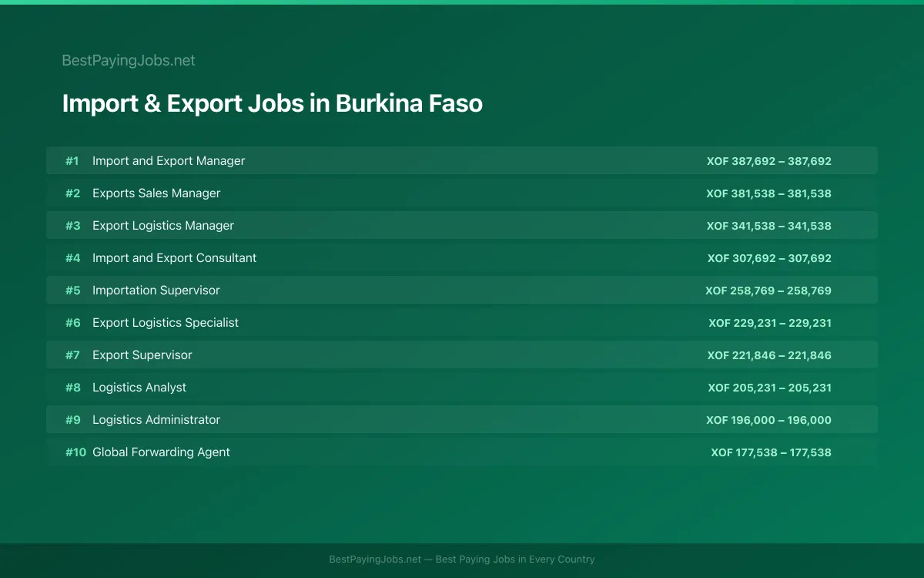Click the BestPayingJobs.net header text
924x578 pixels.
point(129,61)
